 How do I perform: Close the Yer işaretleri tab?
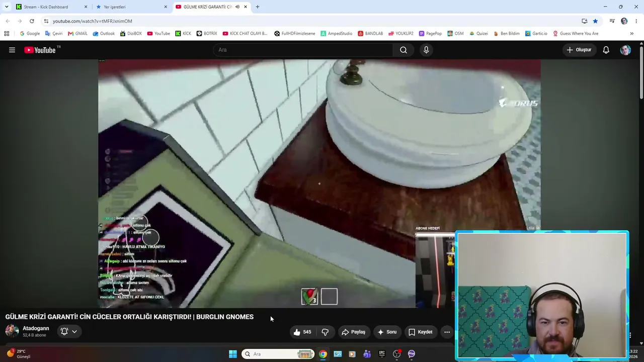[166, 7]
